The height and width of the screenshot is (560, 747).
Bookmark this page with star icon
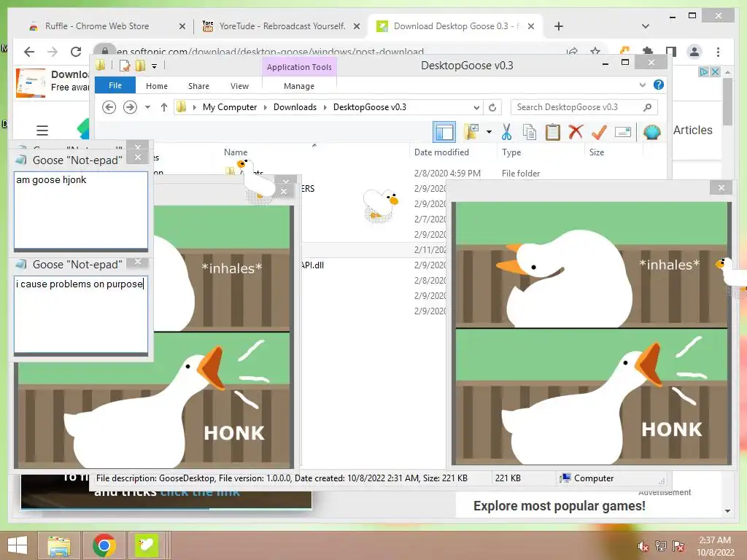(x=595, y=52)
